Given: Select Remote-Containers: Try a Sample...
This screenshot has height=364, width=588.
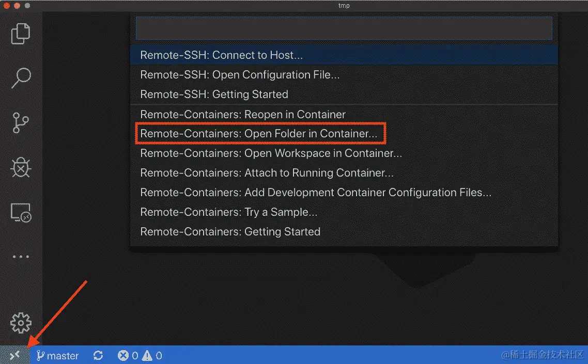Looking at the screenshot, I should tap(344, 212).
